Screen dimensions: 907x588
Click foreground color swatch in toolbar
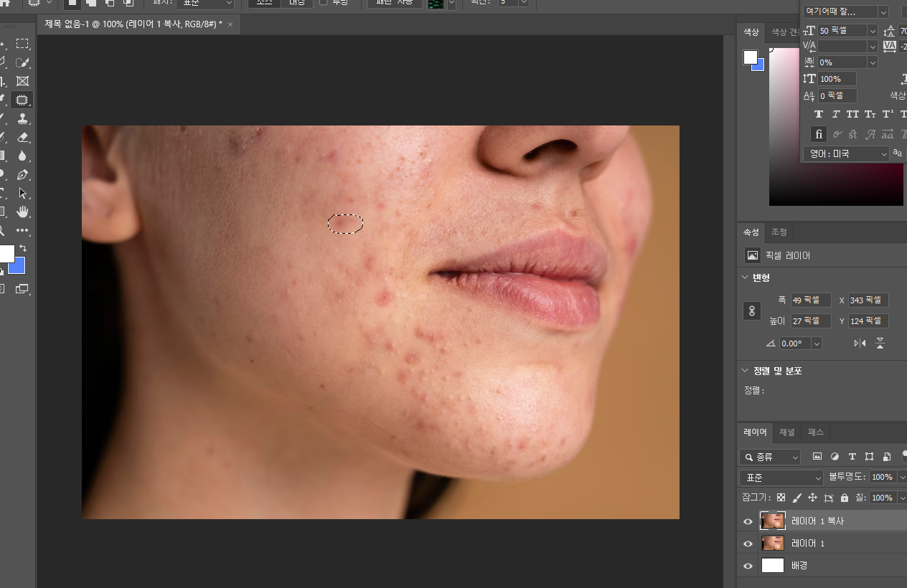point(5,254)
